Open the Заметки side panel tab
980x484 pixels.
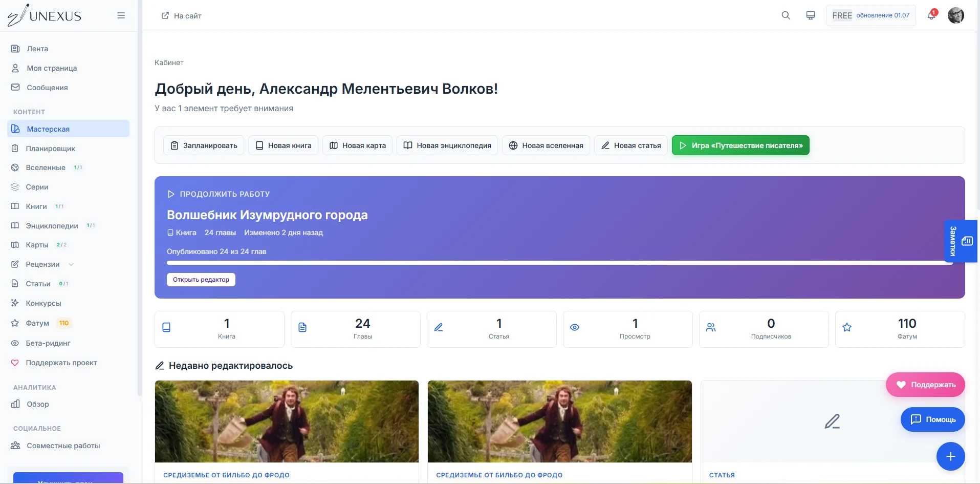point(961,241)
